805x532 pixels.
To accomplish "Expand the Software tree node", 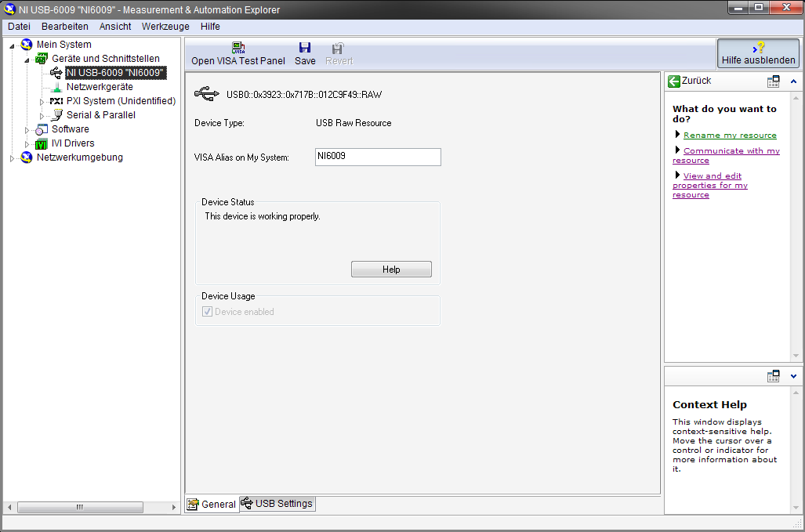I will 27,130.
